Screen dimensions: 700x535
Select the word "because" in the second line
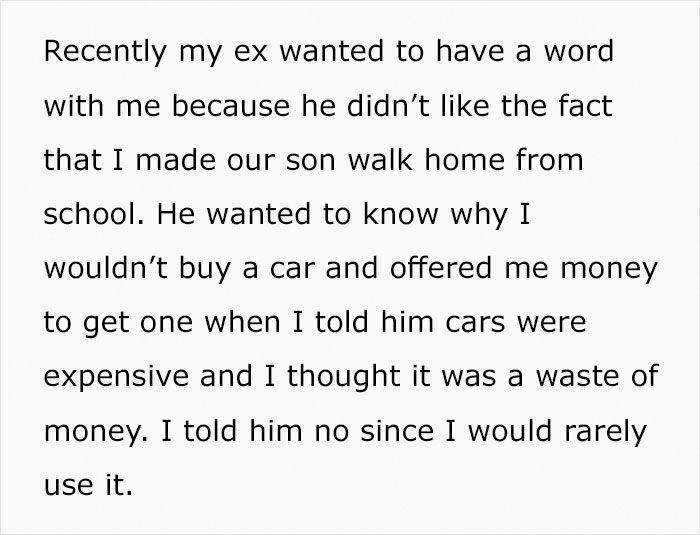231,106
